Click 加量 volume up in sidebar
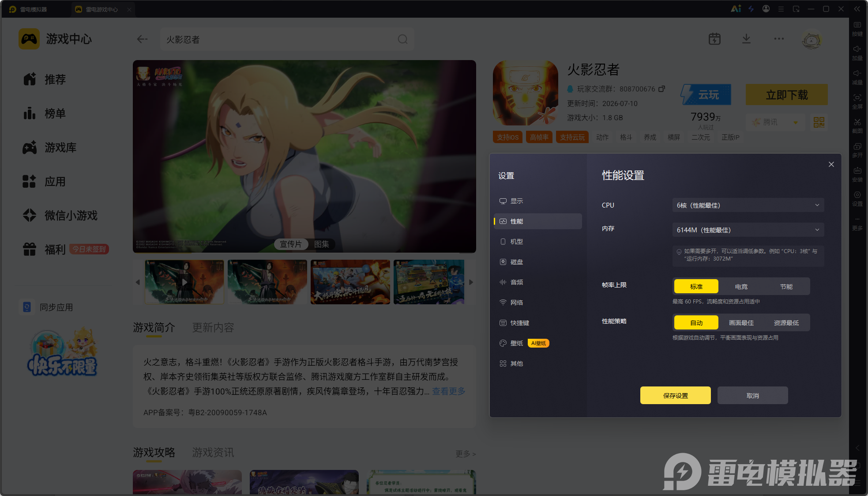868x496 pixels. point(857,53)
